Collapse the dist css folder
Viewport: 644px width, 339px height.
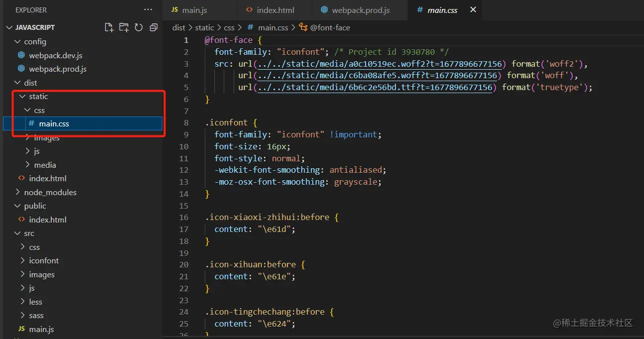(x=27, y=110)
